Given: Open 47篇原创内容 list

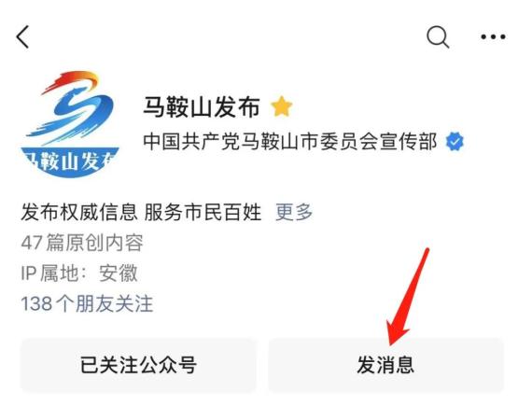Looking at the screenshot, I should tap(82, 243).
